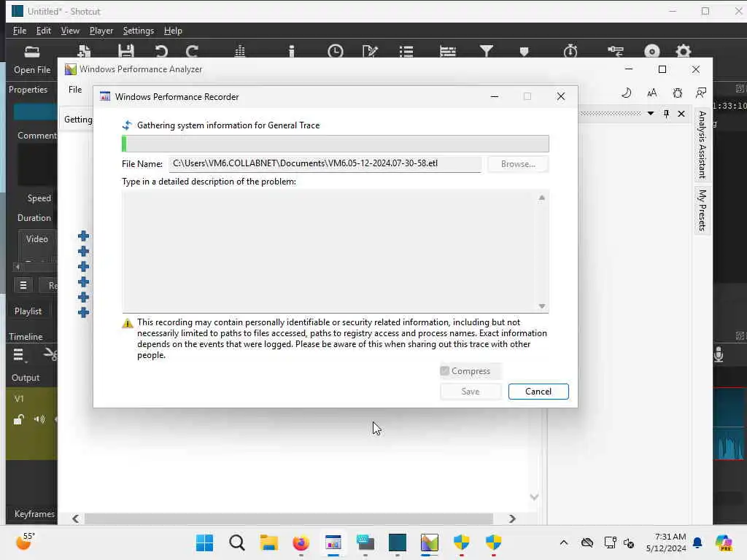Open the Playlist list icon in Shotcut
The height and width of the screenshot is (560, 747).
coord(406,51)
